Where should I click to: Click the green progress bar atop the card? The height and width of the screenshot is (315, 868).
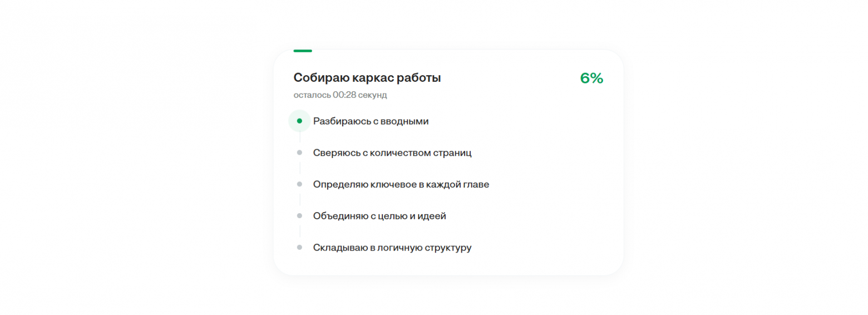click(303, 51)
